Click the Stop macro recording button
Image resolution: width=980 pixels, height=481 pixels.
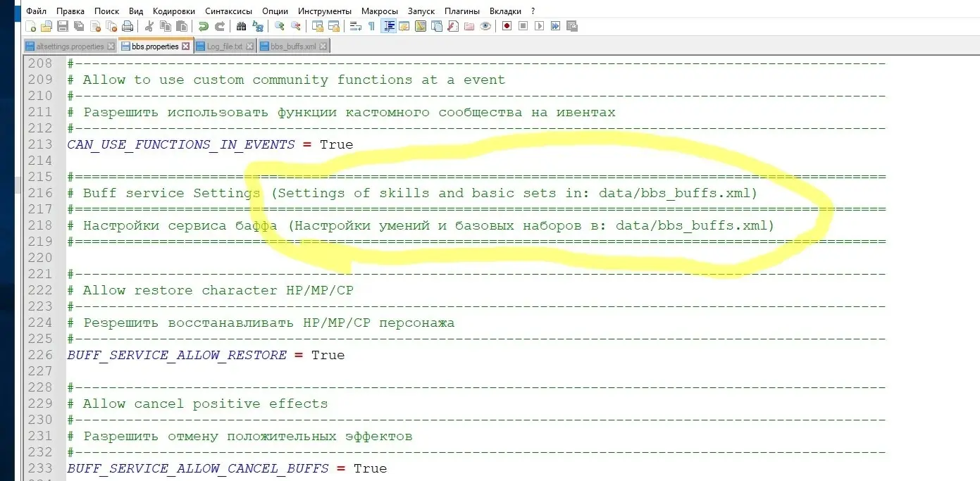[523, 26]
